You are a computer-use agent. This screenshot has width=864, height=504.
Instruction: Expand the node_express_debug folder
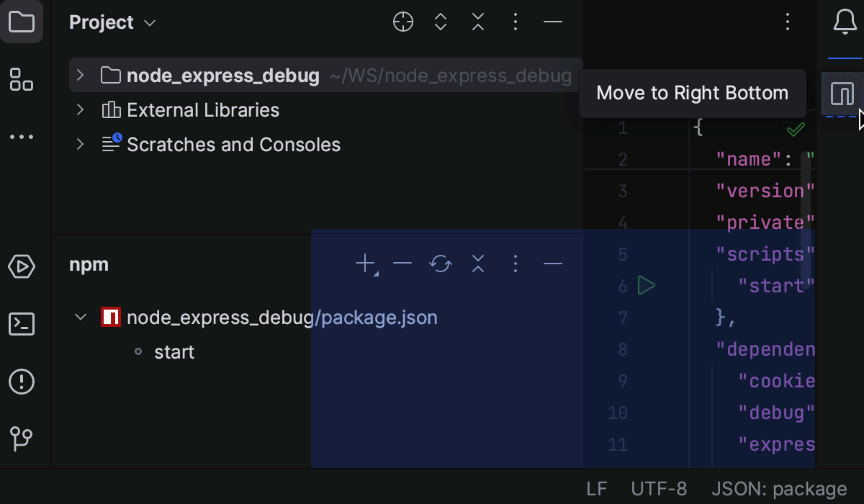pyautogui.click(x=80, y=75)
